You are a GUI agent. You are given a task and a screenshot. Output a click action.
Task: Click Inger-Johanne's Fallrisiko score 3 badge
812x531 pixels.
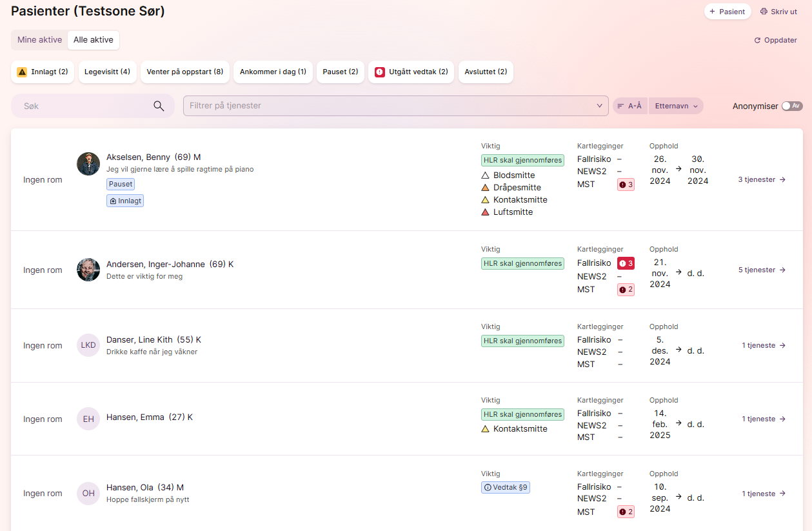[x=626, y=263]
